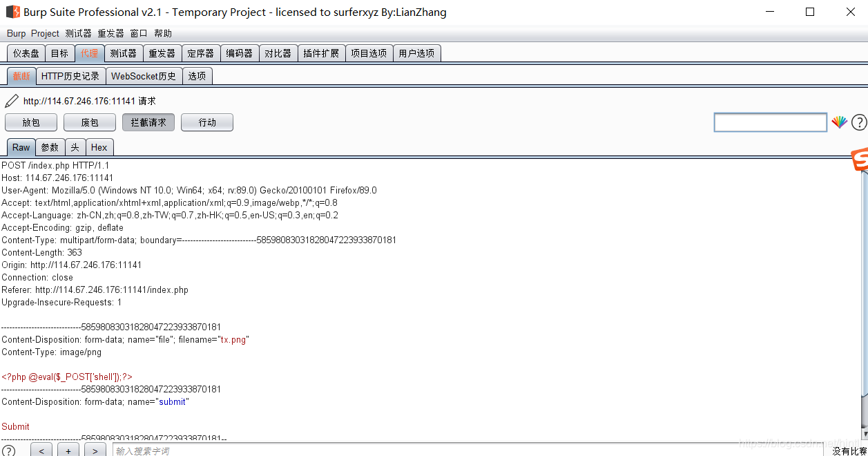Click the Burp Suite logo in the title bar

pyautogui.click(x=12, y=12)
